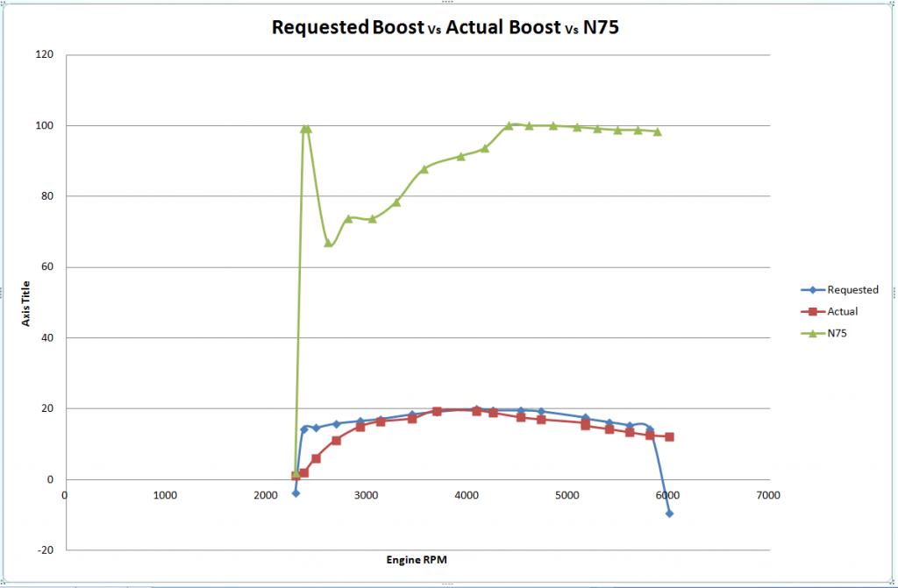Select the vertical 'Axis Title' label
The width and height of the screenshot is (898, 588).
coord(27,302)
